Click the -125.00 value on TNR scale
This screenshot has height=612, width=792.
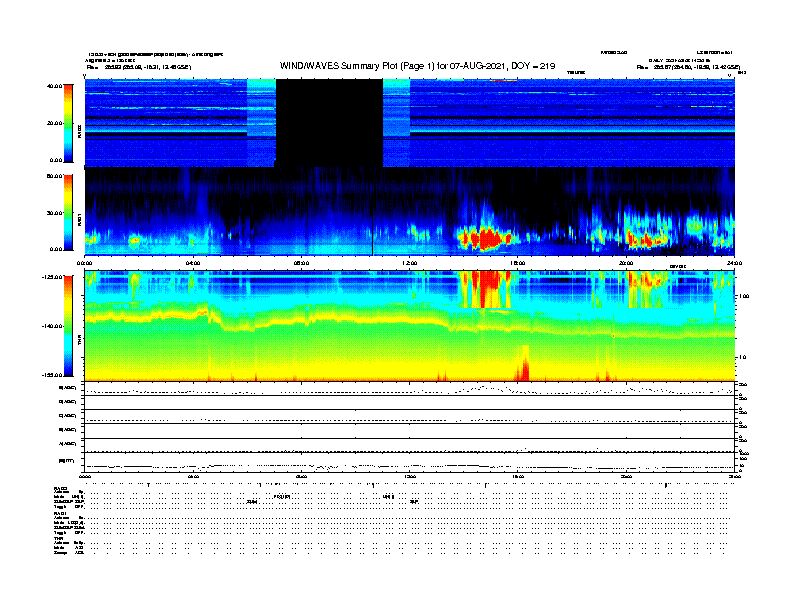(50, 276)
